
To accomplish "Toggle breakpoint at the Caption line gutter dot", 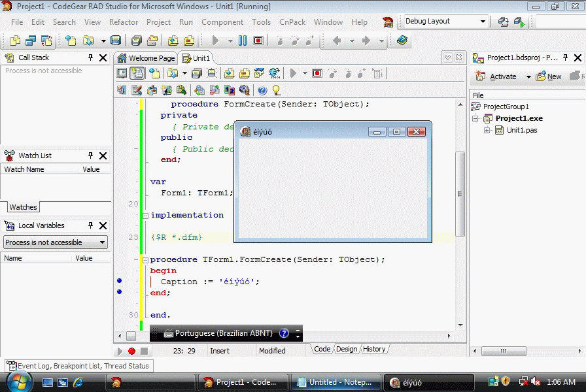I will click(119, 281).
